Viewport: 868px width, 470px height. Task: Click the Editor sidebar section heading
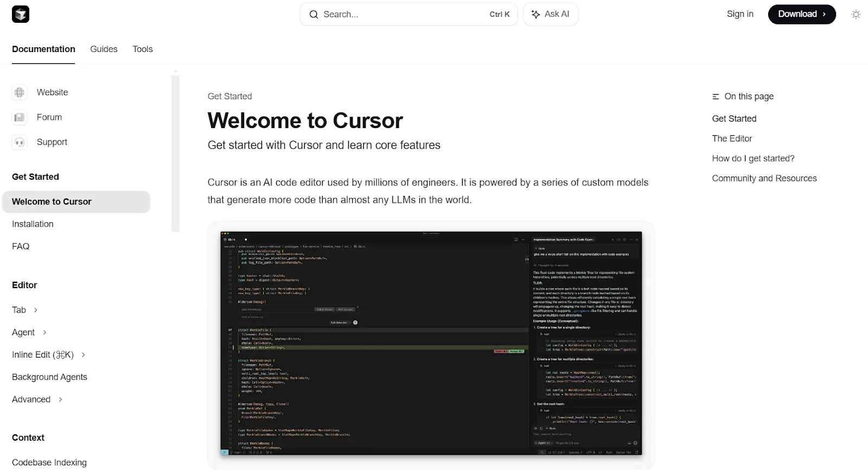coord(24,285)
